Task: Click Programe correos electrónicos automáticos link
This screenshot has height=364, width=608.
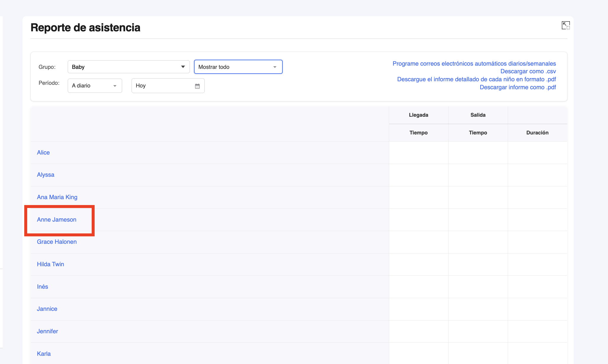Action: point(474,64)
